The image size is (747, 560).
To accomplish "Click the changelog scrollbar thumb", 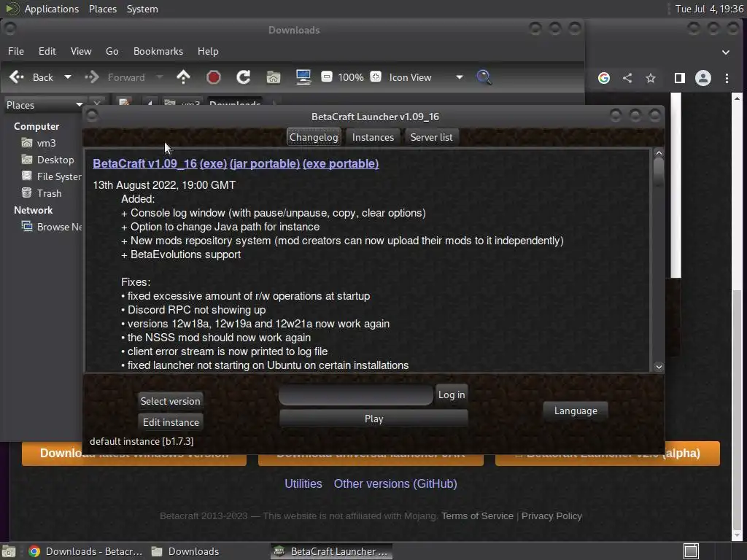I will 659,172.
